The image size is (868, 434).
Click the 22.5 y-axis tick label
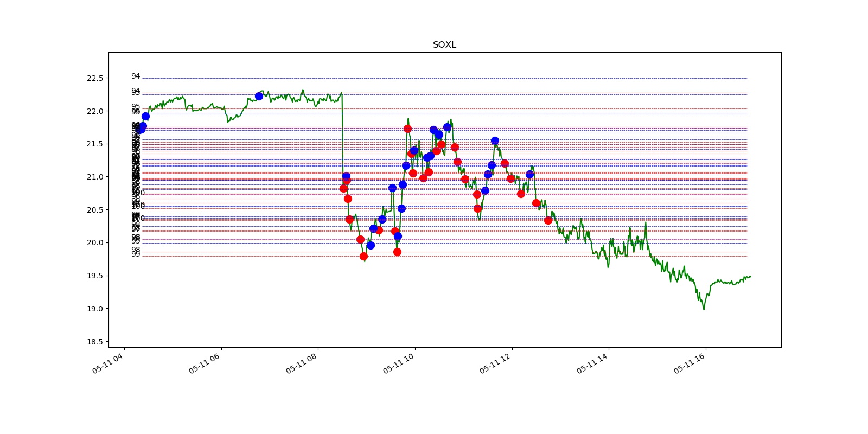point(94,78)
